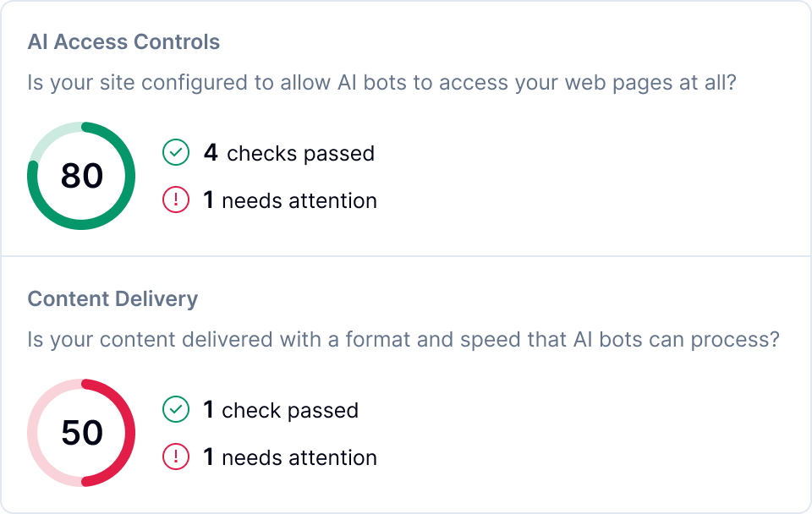Screen dimensions: 812x514
Task: Expand the AI Access Controls section
Action: coord(123,41)
